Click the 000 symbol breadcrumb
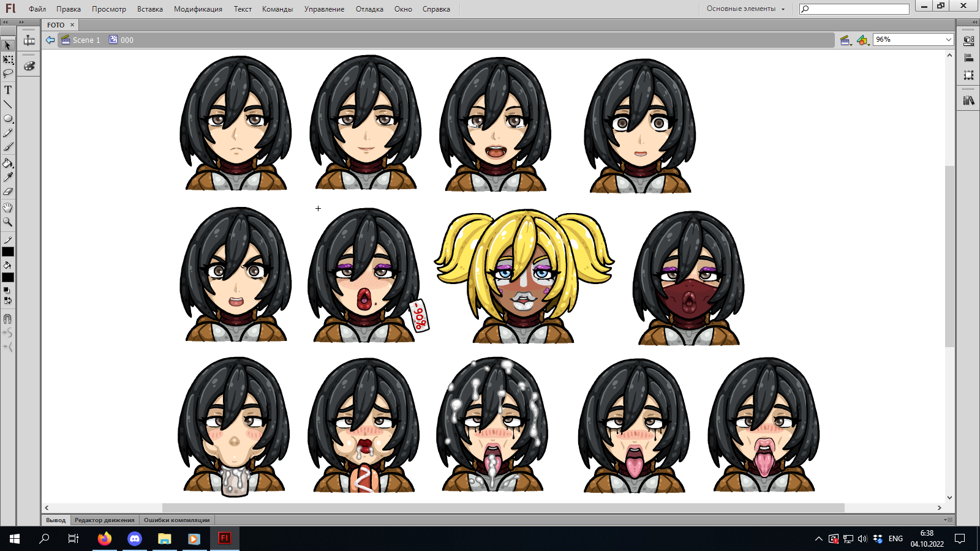The height and width of the screenshot is (551, 980). pos(121,40)
